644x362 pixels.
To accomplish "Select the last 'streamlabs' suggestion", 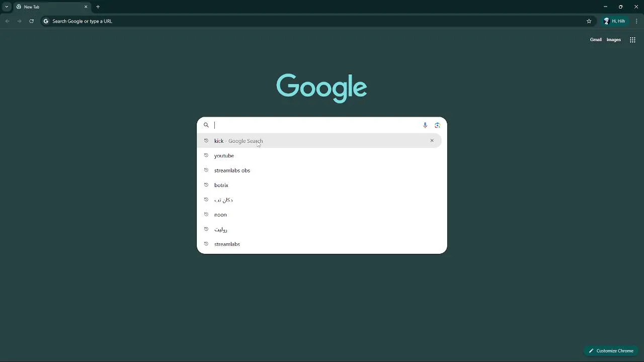I will point(319,244).
